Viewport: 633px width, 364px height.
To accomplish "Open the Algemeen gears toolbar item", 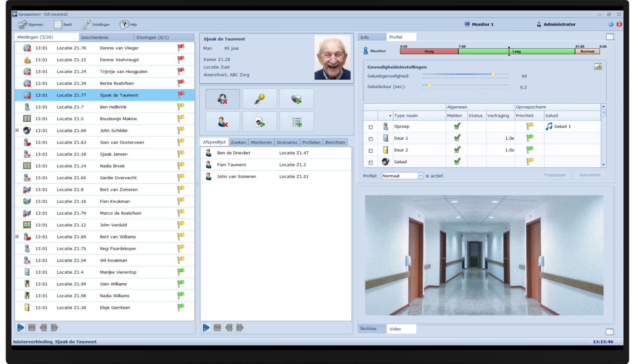I will (31, 24).
